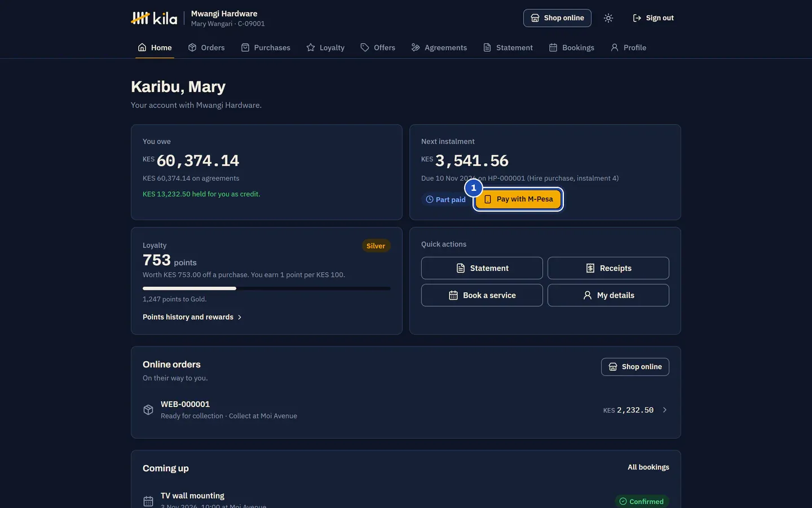Open the Receipts quick action
Image resolution: width=812 pixels, height=508 pixels.
(x=608, y=268)
